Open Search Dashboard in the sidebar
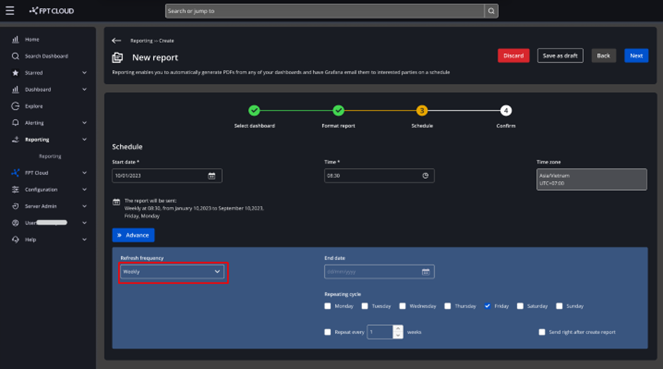Screen dimensions: 663x369 pyautogui.click(x=47, y=56)
